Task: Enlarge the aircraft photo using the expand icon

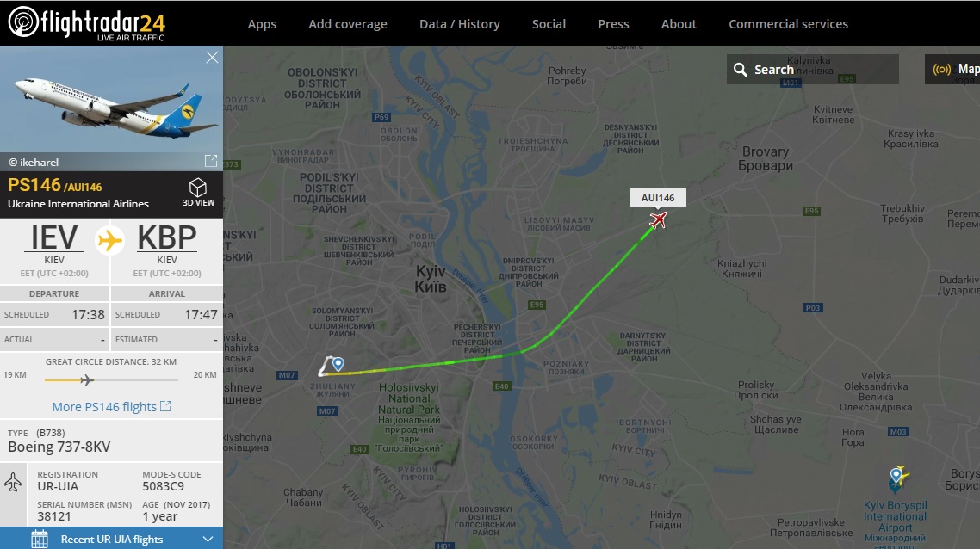Action: (x=210, y=161)
